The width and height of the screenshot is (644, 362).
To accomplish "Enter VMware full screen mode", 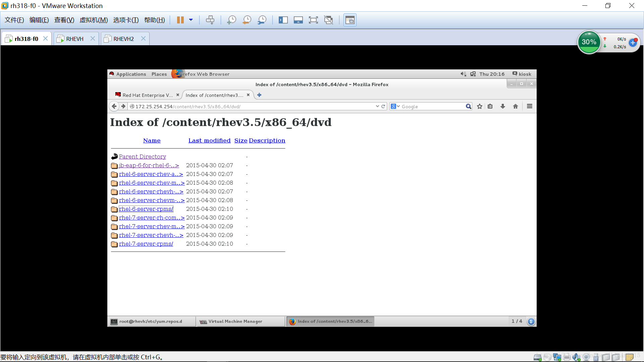I will coord(313,20).
